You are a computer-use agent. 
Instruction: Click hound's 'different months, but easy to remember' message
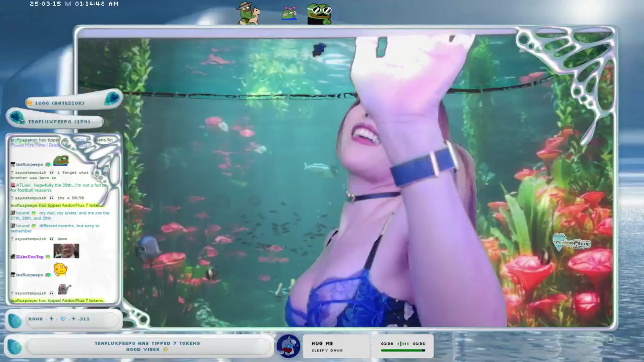55,228
